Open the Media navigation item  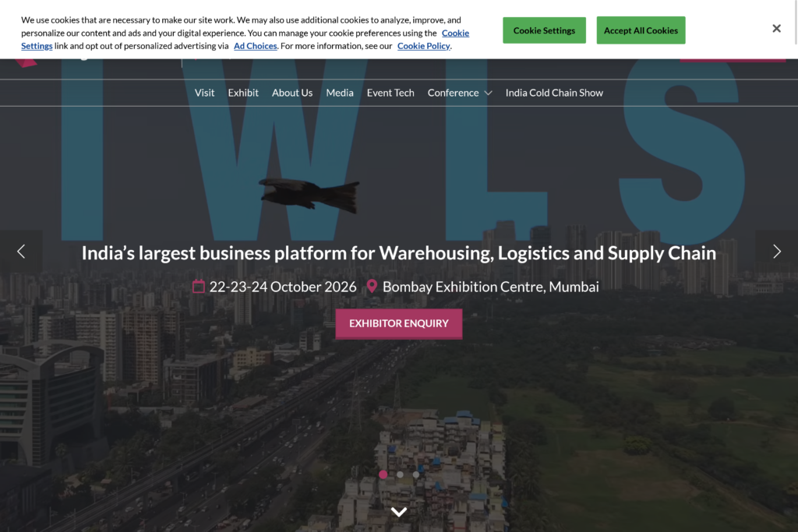click(340, 93)
